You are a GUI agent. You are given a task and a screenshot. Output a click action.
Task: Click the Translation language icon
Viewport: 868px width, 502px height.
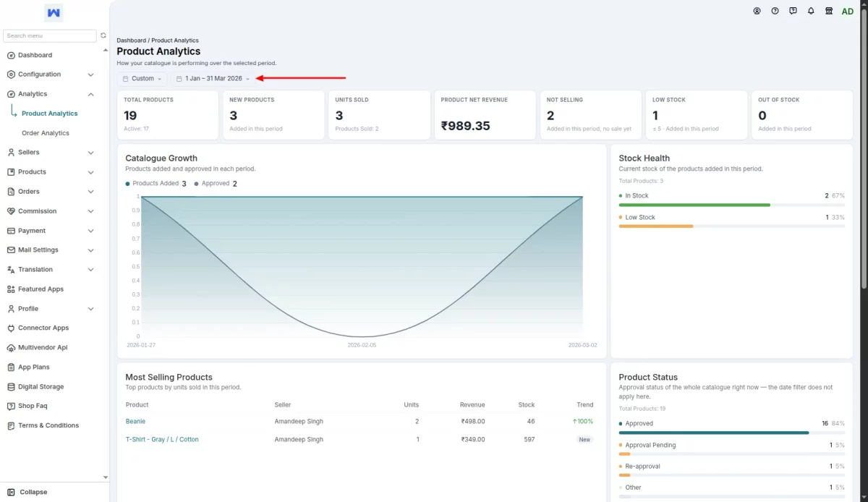coord(11,270)
